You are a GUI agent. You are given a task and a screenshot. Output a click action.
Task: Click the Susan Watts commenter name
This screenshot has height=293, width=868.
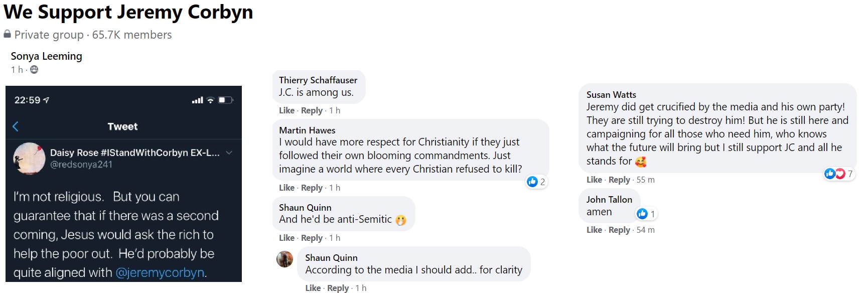pyautogui.click(x=611, y=94)
